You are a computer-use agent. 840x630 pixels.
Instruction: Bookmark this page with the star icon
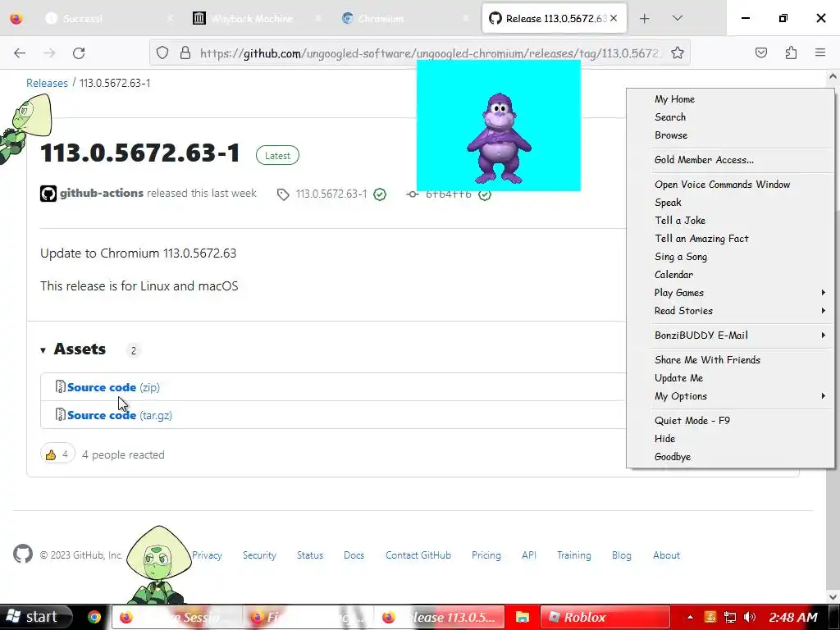click(677, 52)
